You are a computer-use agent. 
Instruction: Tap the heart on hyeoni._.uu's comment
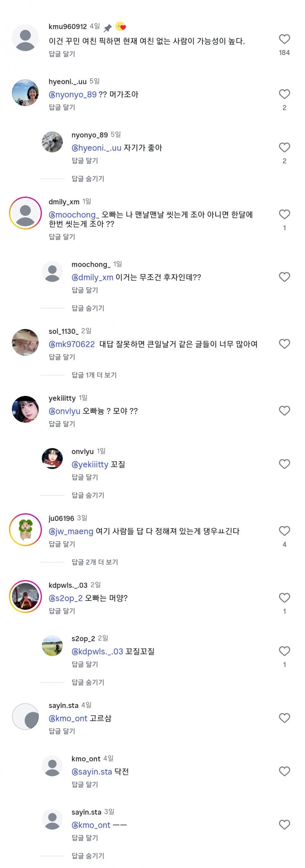284,94
